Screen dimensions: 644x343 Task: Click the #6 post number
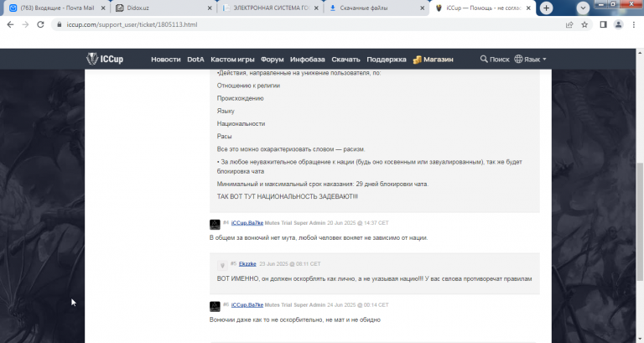coord(226,304)
